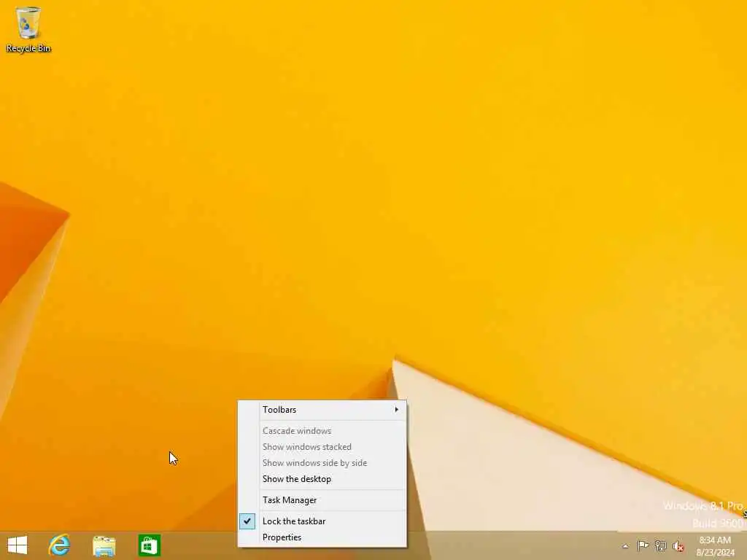The height and width of the screenshot is (560, 747).
Task: Open taskbar Properties
Action: [x=322, y=537]
